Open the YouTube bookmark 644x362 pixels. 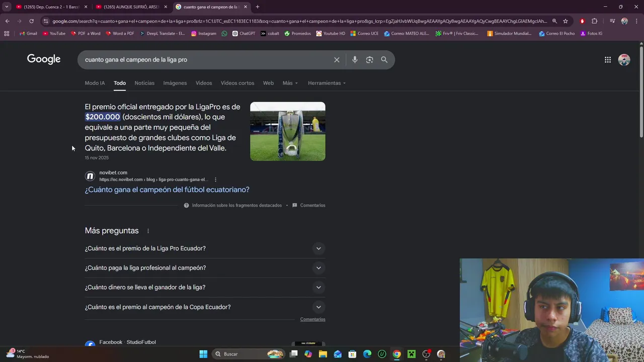click(x=54, y=34)
